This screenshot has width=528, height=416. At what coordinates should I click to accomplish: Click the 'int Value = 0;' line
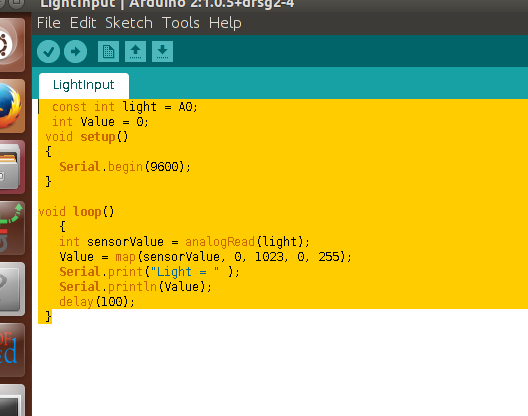tap(100, 122)
